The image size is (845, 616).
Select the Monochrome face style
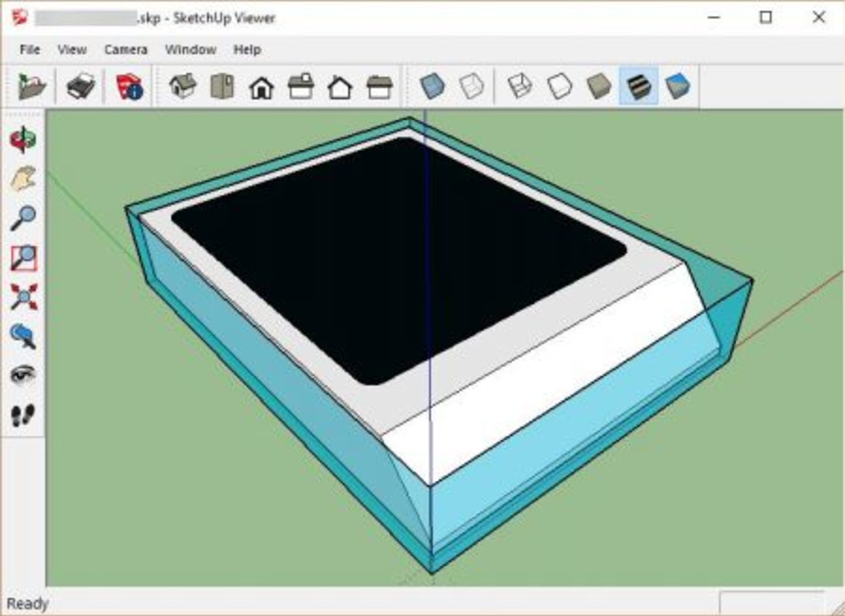(x=677, y=86)
